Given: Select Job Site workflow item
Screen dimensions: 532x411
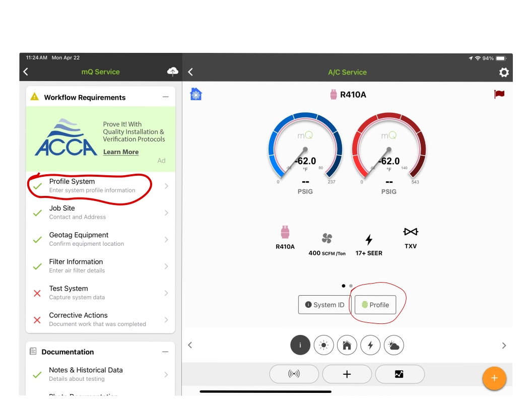Looking at the screenshot, I should click(100, 213).
